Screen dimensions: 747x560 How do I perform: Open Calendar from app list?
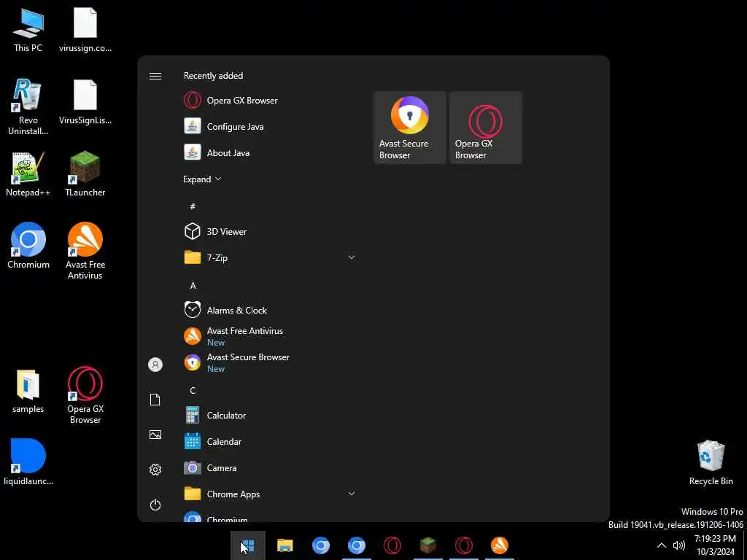(x=271, y=441)
